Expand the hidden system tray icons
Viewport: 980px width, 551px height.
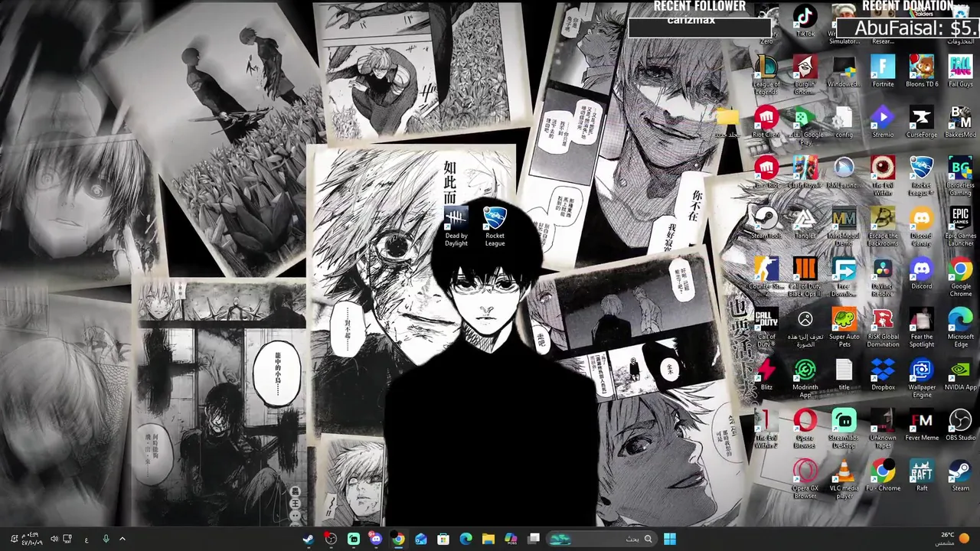122,539
